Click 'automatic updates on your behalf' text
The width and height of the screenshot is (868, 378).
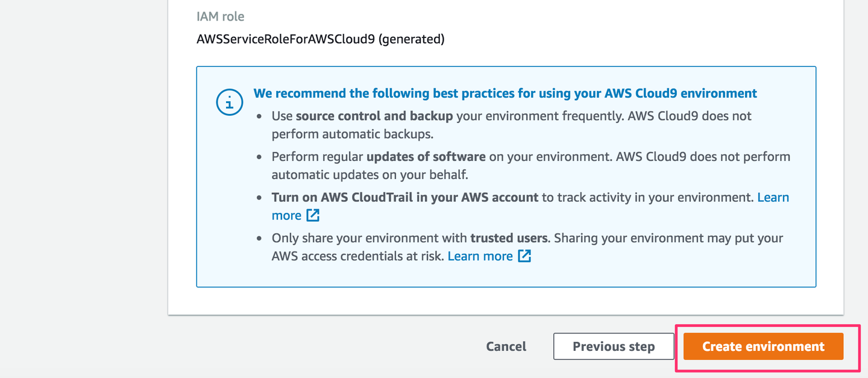[x=370, y=175]
